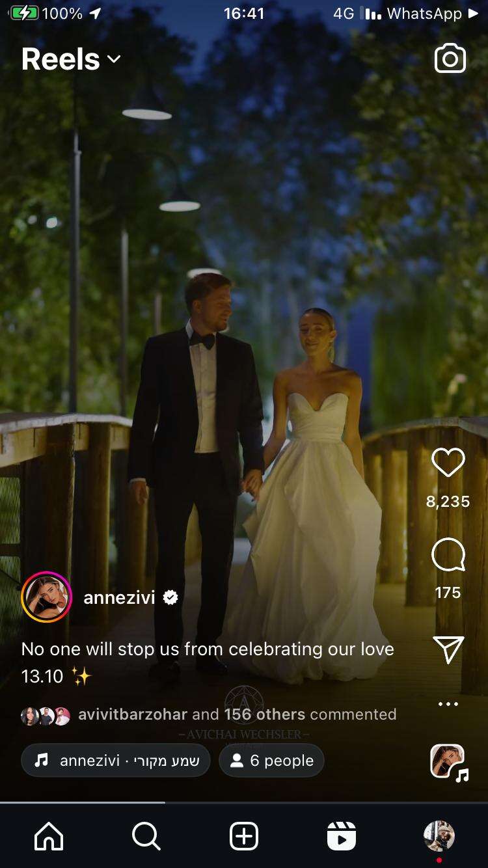The width and height of the screenshot is (488, 868).
Task: Show the 6 people tagged
Action: point(271,760)
